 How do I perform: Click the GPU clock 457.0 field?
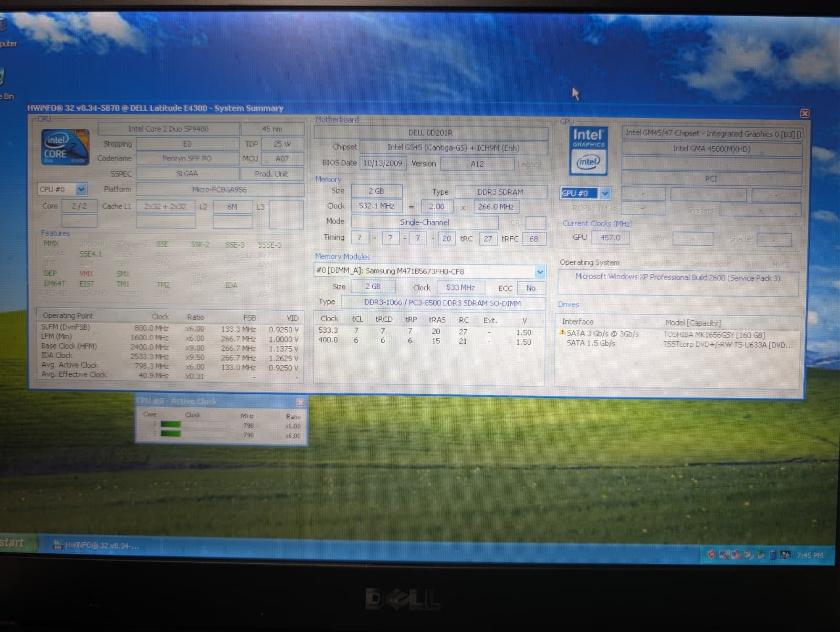610,238
